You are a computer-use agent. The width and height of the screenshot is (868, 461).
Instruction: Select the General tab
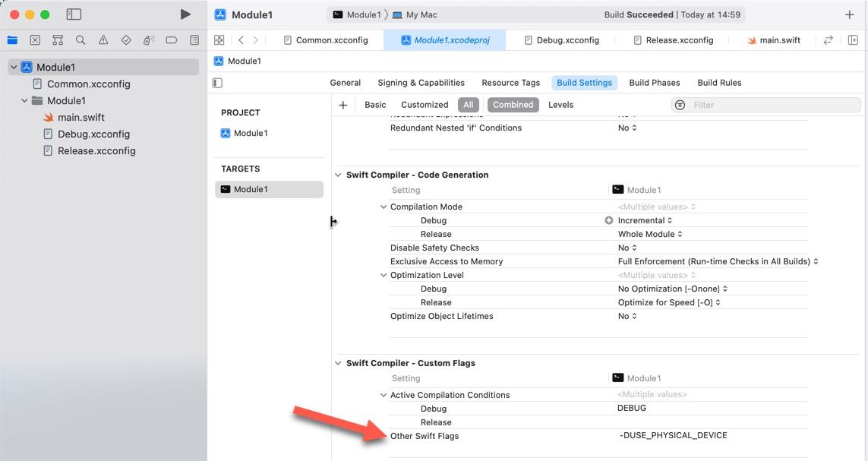(x=346, y=83)
